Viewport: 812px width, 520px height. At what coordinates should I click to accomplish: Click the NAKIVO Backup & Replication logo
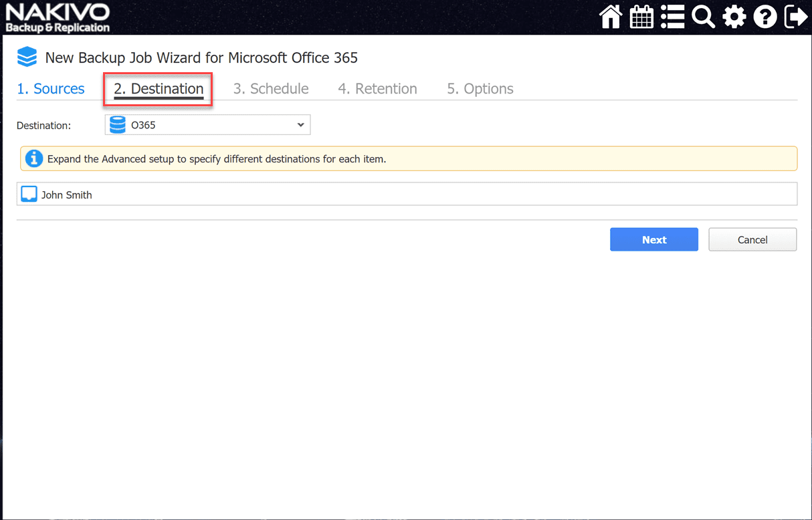(x=58, y=17)
